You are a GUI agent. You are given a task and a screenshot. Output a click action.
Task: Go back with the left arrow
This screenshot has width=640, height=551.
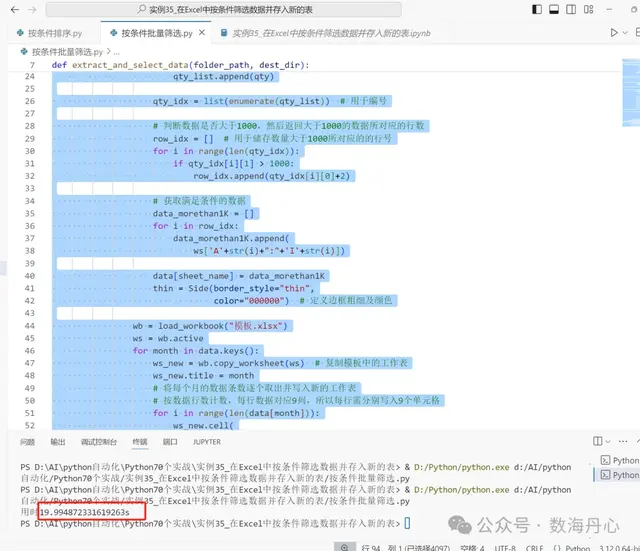tap(15, 9)
